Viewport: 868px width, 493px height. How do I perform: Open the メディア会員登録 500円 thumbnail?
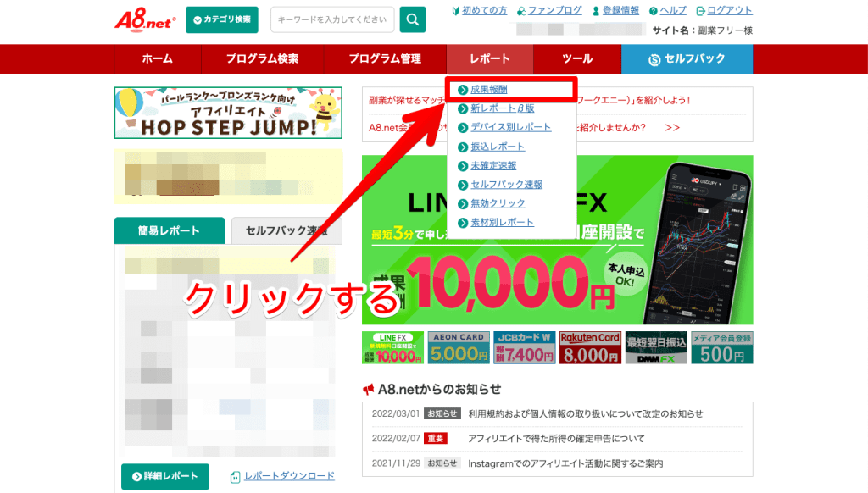pyautogui.click(x=722, y=347)
